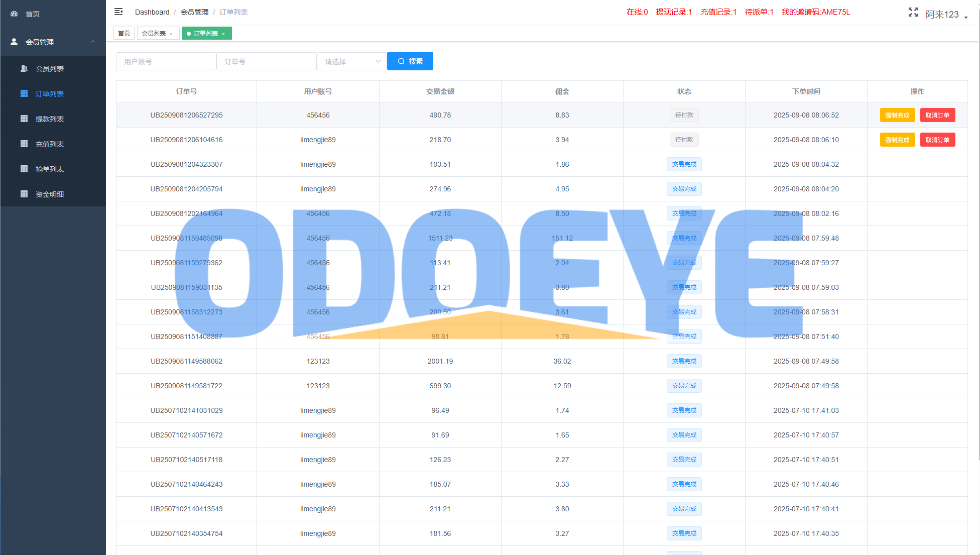Switch to the 首页 tab
980x555 pixels.
pyautogui.click(x=124, y=34)
